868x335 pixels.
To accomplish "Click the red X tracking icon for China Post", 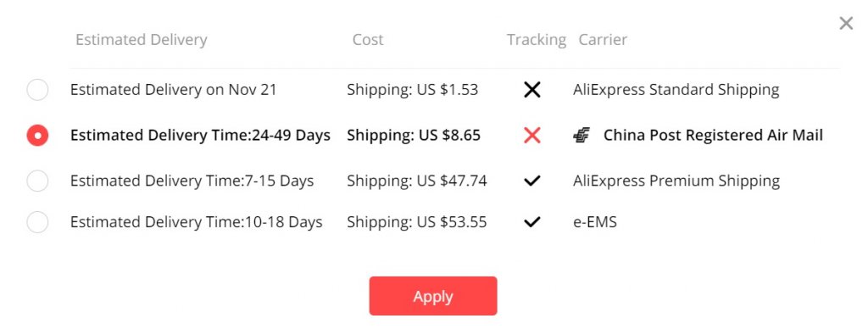I will (x=532, y=135).
